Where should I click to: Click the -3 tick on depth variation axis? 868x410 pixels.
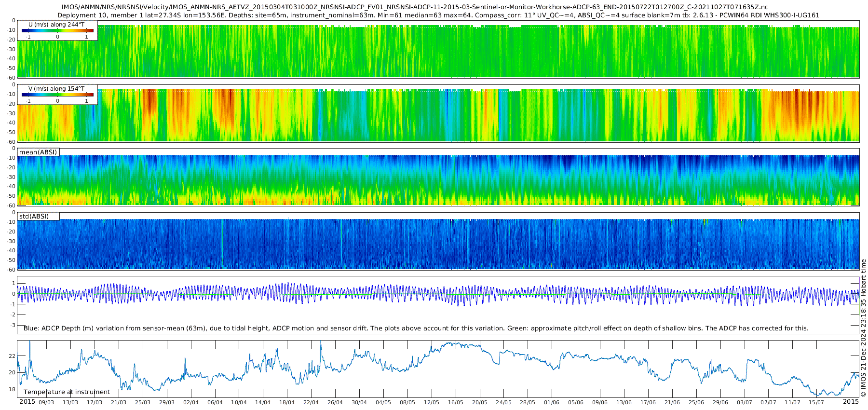[x=13, y=326]
